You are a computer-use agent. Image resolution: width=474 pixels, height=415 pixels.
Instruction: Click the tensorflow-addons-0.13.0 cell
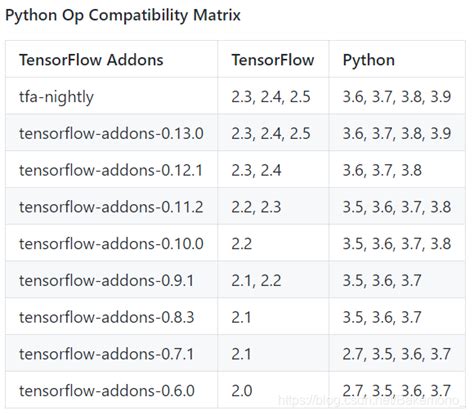point(112,133)
